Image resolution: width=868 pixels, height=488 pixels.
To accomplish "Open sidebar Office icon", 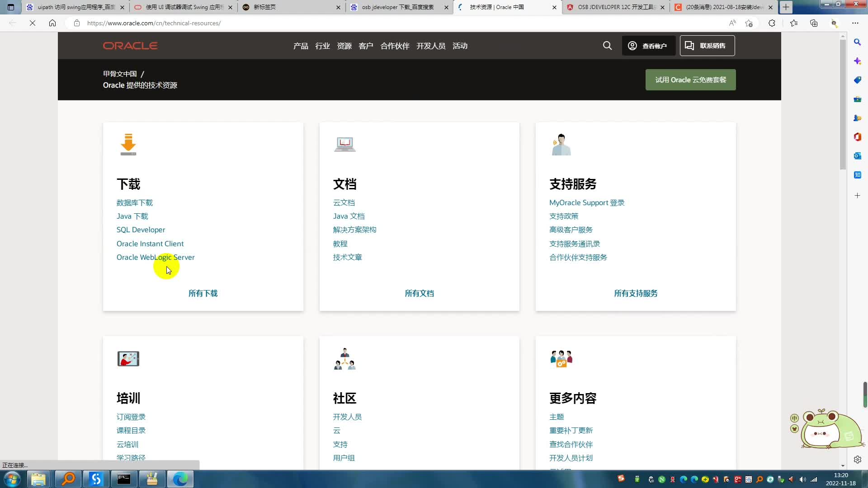I will pos(857,137).
